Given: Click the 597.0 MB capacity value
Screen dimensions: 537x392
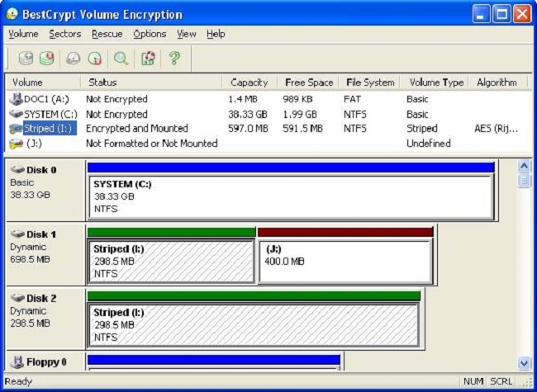Looking at the screenshot, I should (x=249, y=129).
